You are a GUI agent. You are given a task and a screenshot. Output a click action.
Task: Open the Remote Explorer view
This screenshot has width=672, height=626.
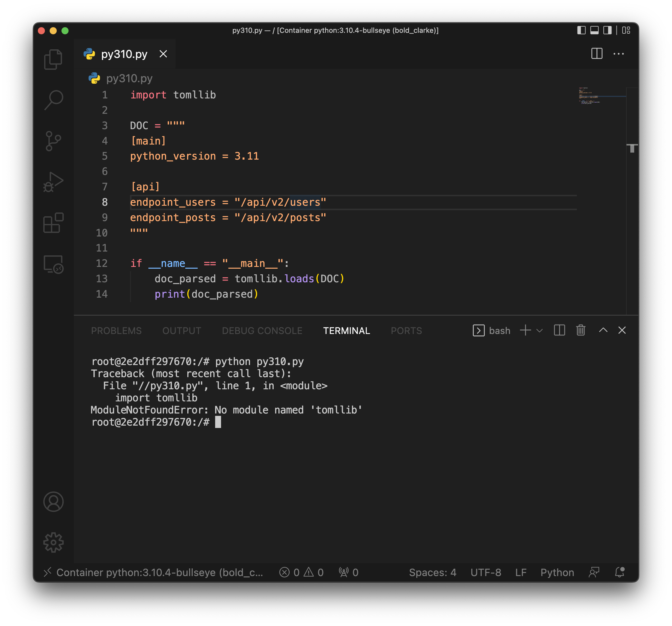pyautogui.click(x=53, y=265)
